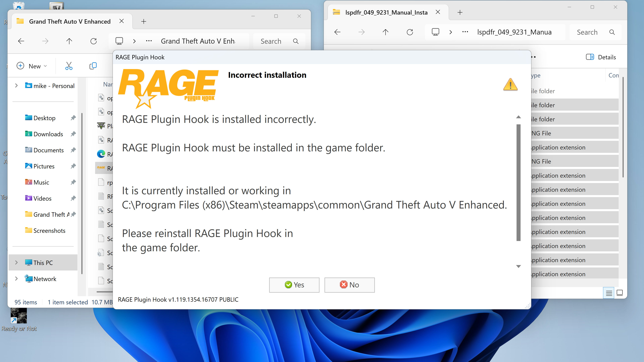Click the search magnifier in lspdfr window
Screen dimensions: 644x362
coord(612,32)
